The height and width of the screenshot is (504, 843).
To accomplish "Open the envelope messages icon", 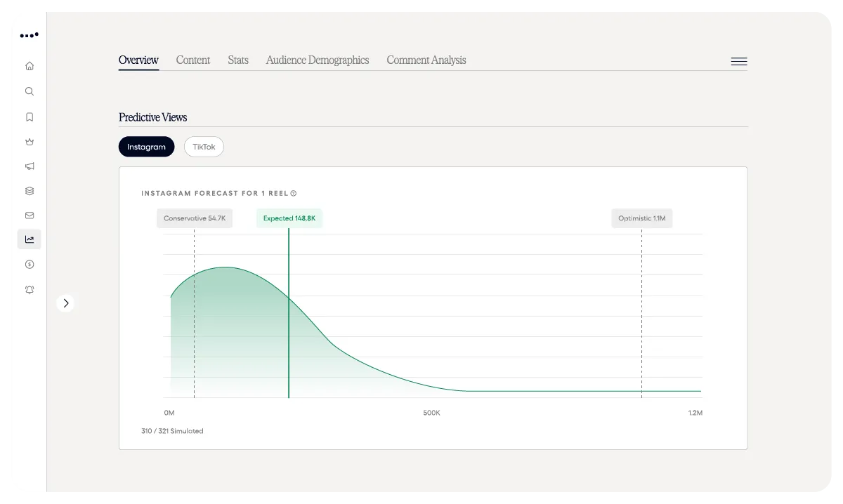I will [x=30, y=215].
